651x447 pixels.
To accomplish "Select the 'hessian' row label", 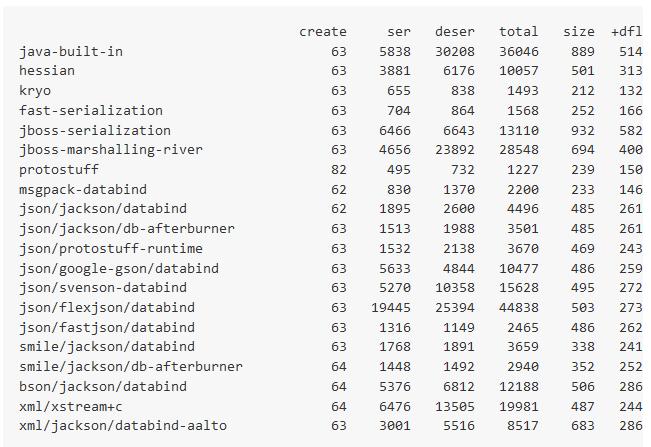I will coord(47,71).
